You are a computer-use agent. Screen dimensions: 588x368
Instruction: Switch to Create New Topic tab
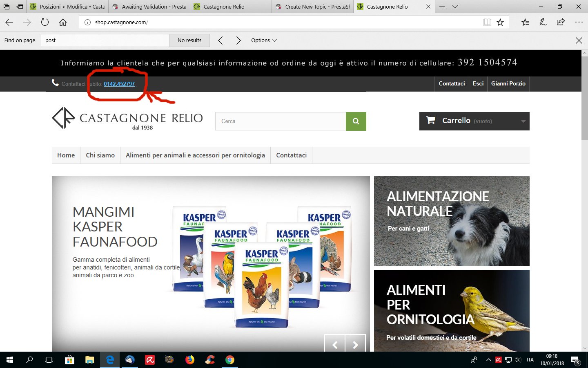[312, 7]
